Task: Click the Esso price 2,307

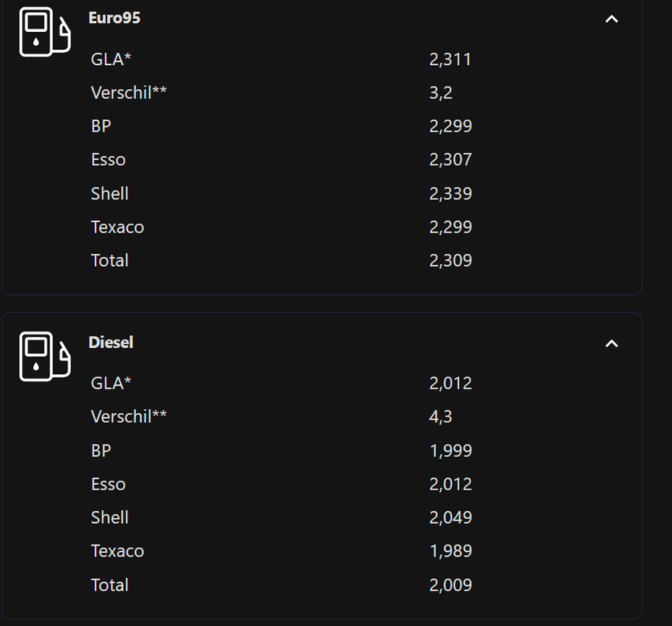Action: (x=450, y=160)
